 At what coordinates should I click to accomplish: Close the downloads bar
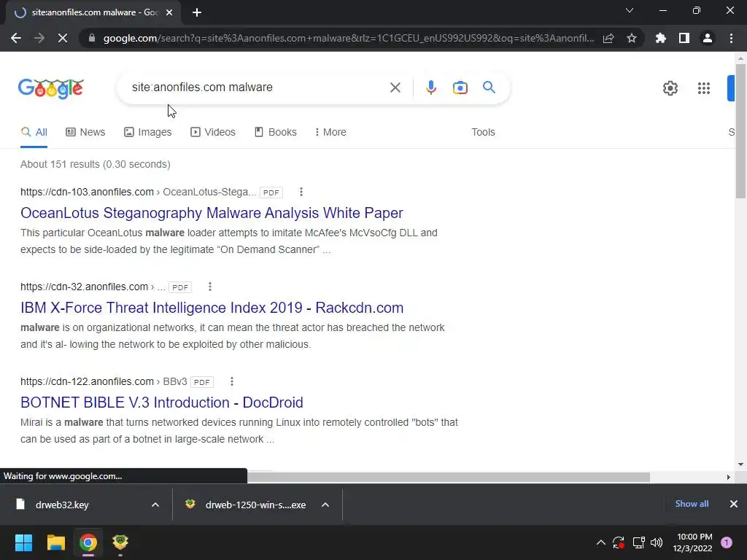(x=734, y=504)
